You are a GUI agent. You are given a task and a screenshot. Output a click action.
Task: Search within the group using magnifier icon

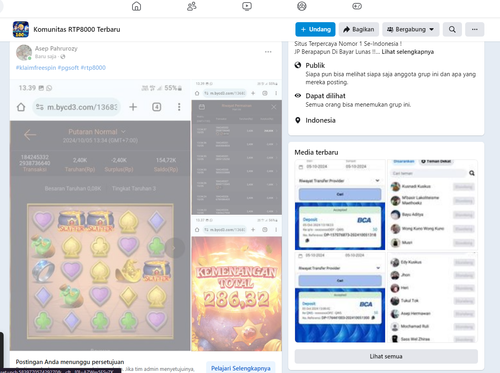(452, 29)
